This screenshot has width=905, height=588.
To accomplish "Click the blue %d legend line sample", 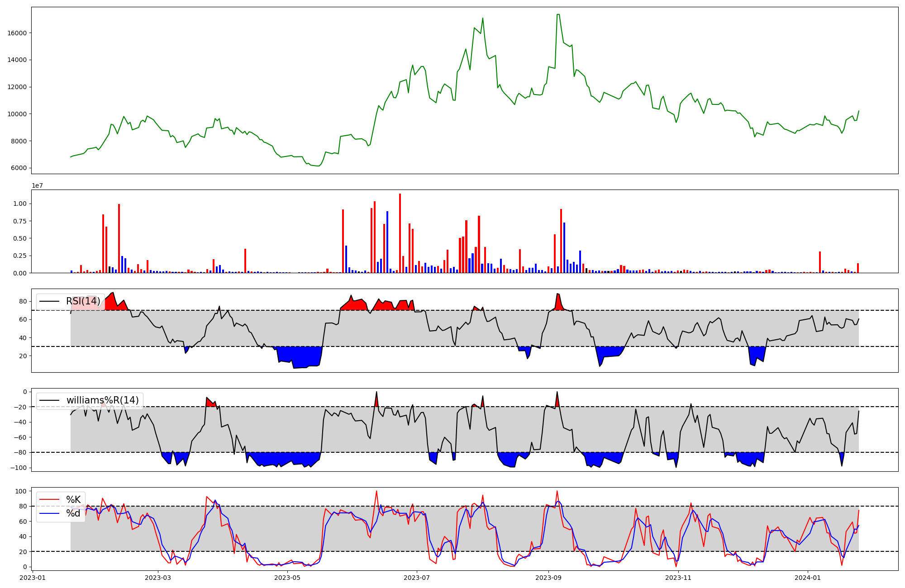I will 49,513.
